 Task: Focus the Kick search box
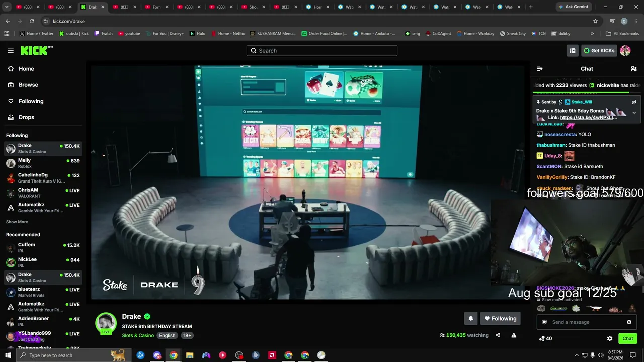[x=322, y=51]
